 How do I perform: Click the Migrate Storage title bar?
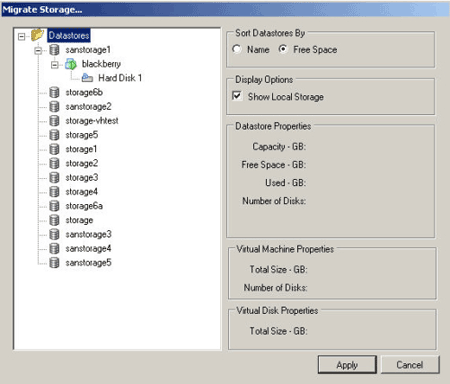(225, 9)
